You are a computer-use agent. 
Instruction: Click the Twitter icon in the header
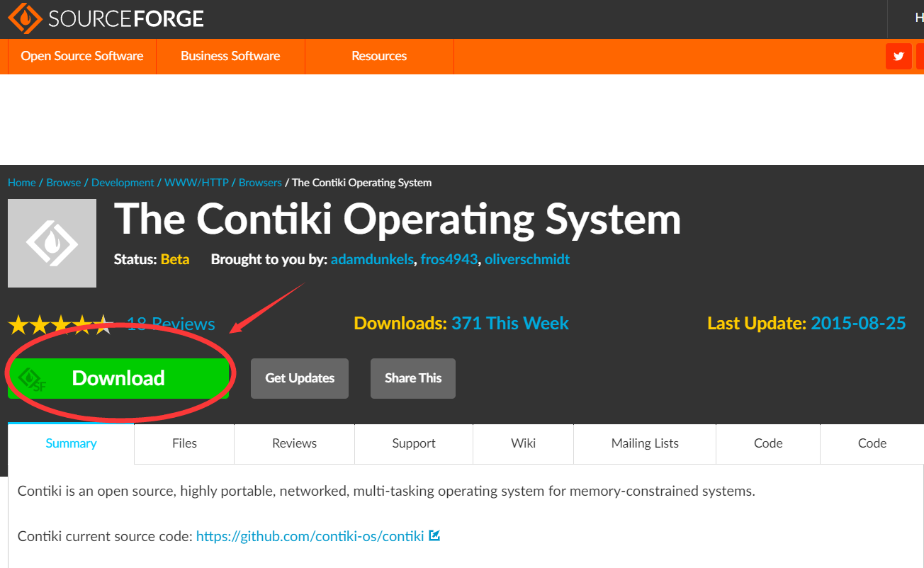(898, 56)
